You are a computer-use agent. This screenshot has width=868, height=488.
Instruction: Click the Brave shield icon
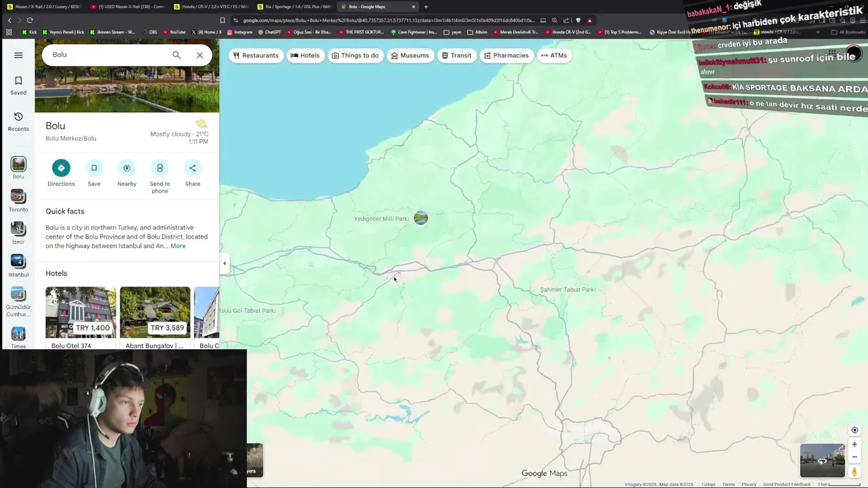tap(578, 20)
